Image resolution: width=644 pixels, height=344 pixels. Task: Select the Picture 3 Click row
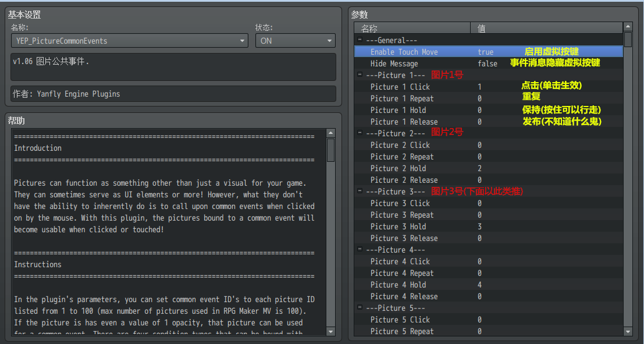point(489,203)
